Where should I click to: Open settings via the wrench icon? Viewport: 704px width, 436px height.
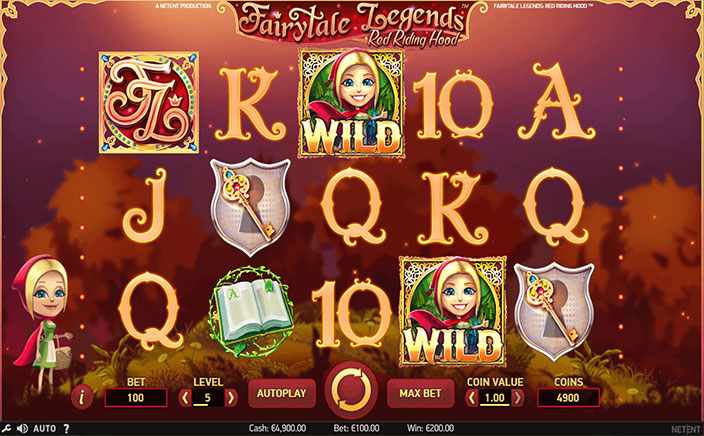click(6, 428)
